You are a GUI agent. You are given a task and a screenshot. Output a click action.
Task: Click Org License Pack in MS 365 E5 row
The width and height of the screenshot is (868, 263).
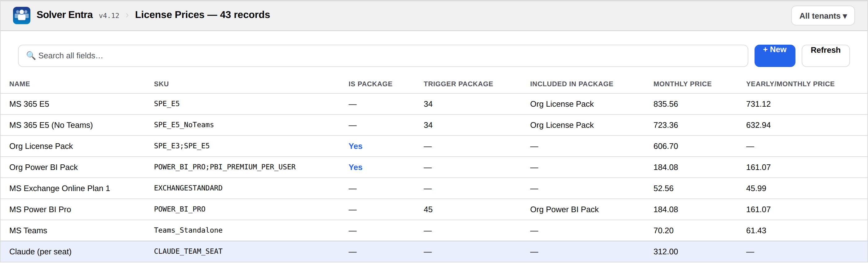click(561, 104)
